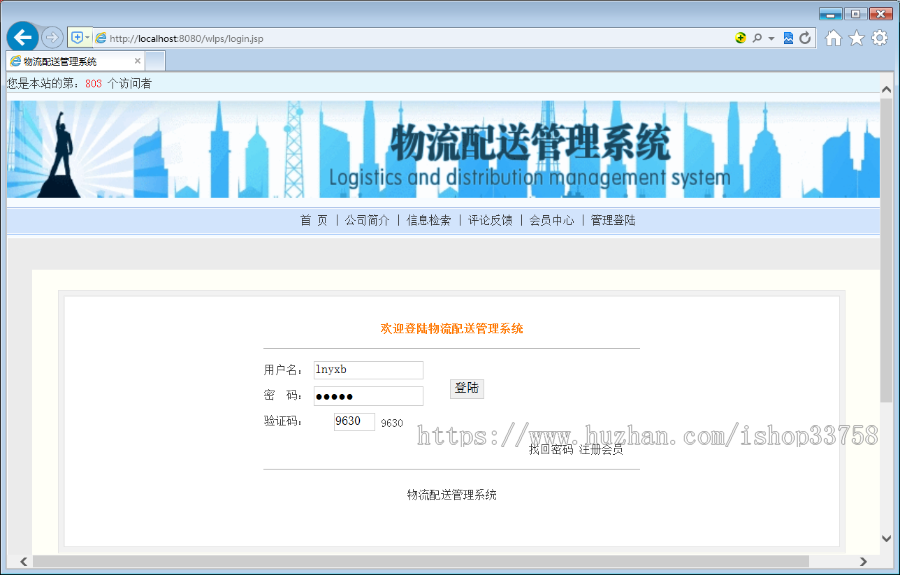
Task: Refresh the page with the reload icon
Action: coord(805,38)
